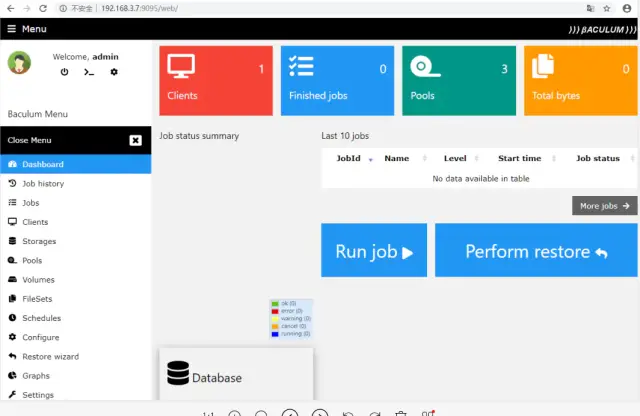Click the Settings wrench icon
Image resolution: width=640 pixels, height=416 pixels.
(12, 394)
